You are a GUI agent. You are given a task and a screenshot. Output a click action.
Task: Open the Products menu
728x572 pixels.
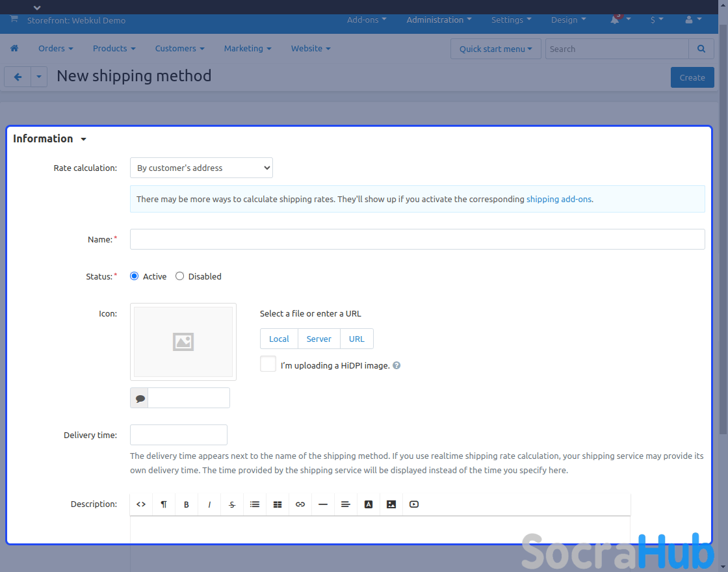[114, 49]
